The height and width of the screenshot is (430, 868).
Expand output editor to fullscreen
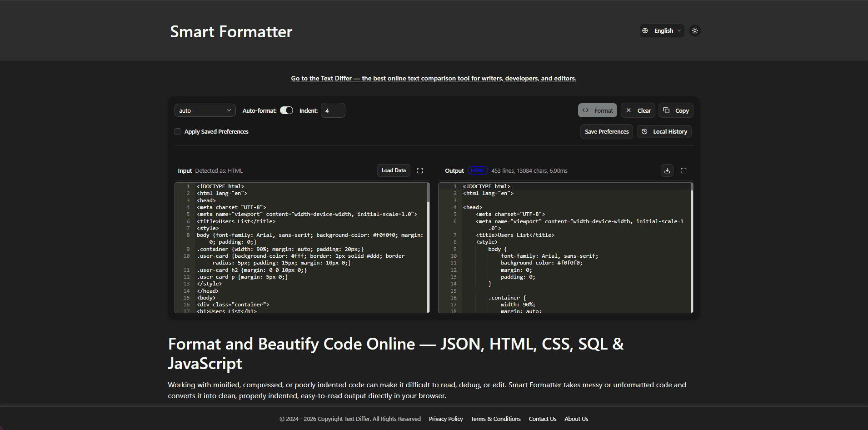pyautogui.click(x=683, y=170)
